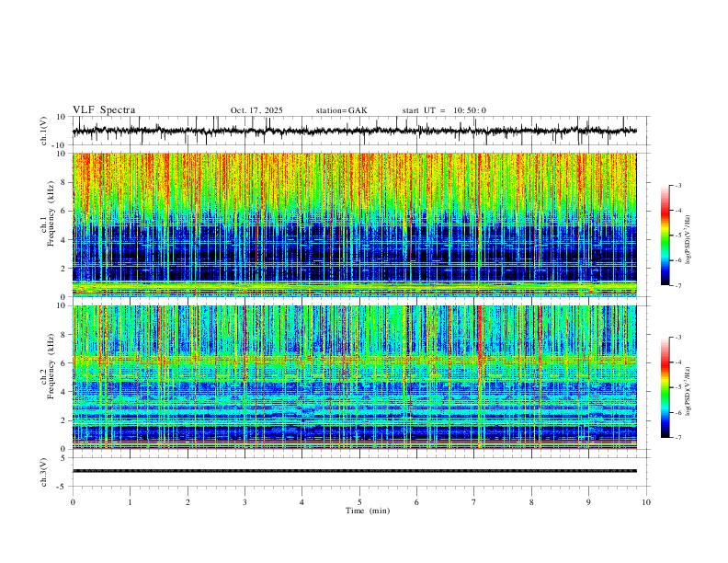The image size is (728, 563).
Task: Click the ch.2 color bar "log(PSD)" label
Action: (x=688, y=391)
